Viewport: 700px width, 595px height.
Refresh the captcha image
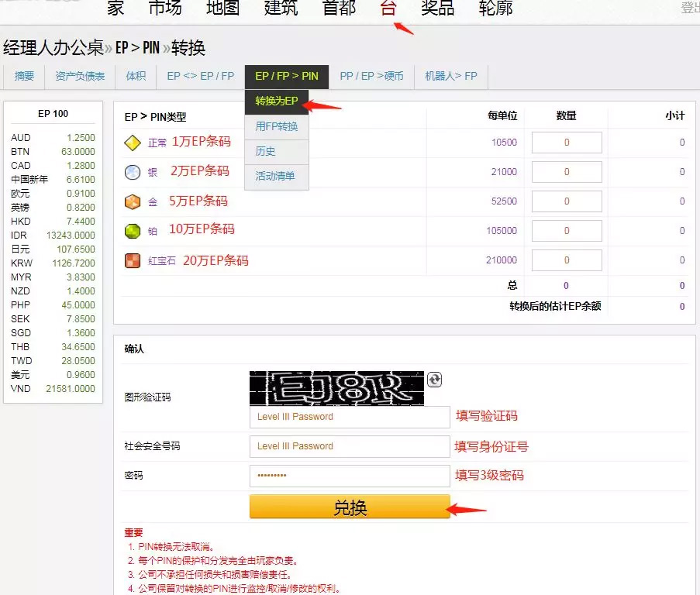[x=434, y=380]
